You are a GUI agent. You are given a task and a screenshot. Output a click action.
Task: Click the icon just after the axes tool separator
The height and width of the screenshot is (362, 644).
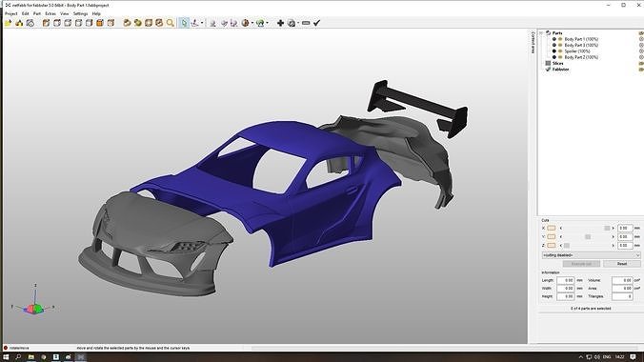pyautogui.click(x=212, y=23)
